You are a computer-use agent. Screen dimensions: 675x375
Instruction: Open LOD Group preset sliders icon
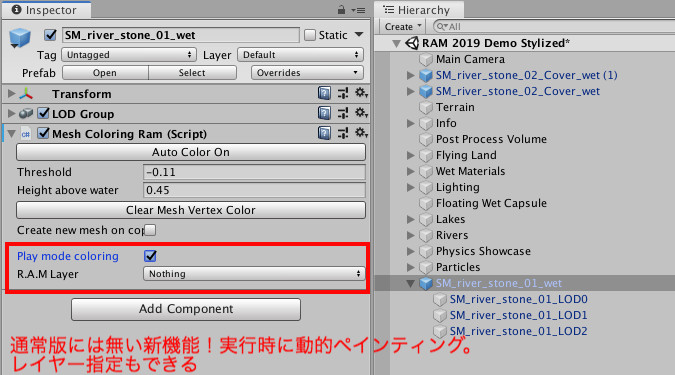pos(343,113)
